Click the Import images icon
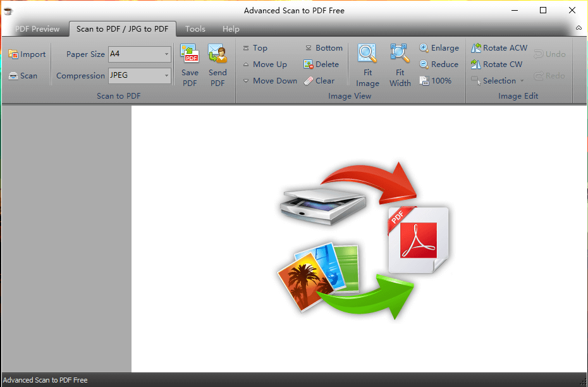This screenshot has width=588, height=387. coord(13,54)
